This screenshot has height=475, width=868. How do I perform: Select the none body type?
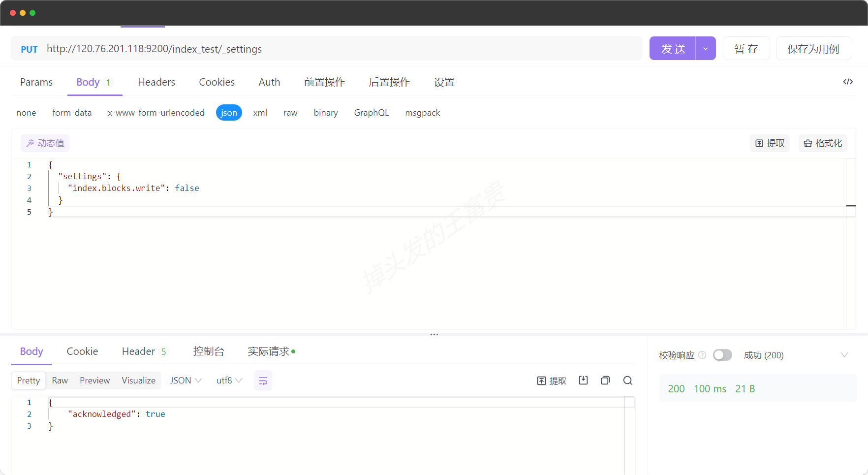point(26,113)
